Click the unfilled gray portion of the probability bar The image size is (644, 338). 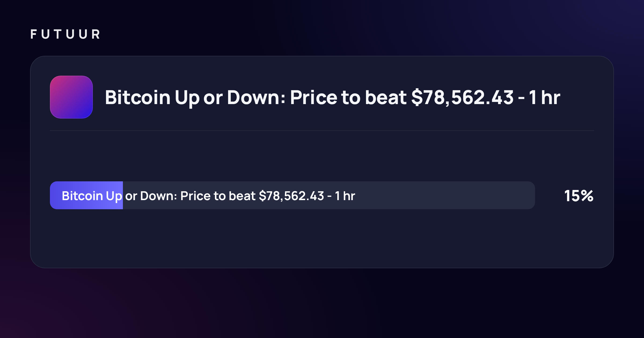point(329,195)
